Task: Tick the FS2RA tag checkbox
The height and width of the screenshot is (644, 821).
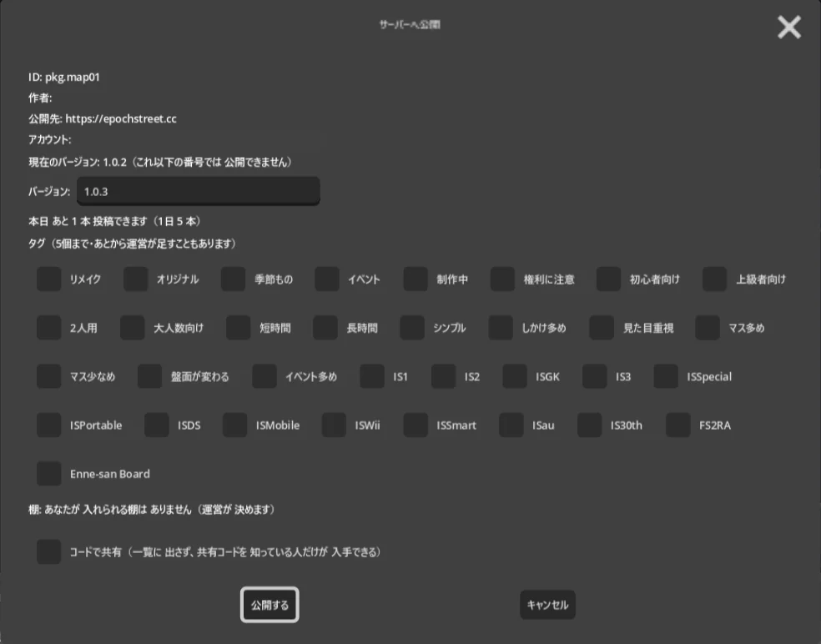Action: click(678, 425)
